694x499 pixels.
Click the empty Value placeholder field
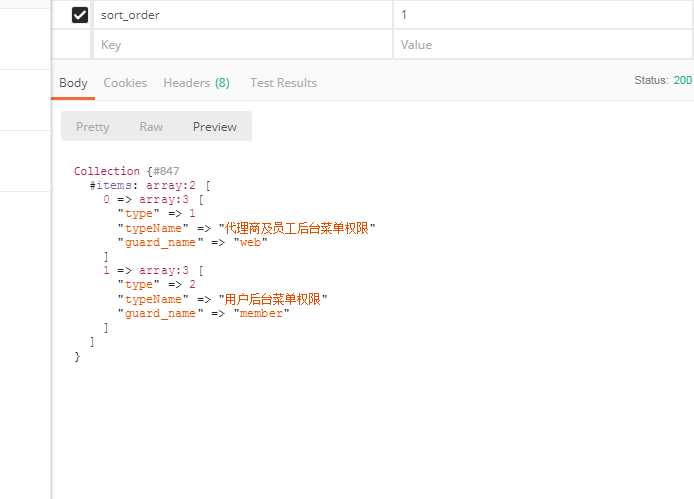tap(544, 44)
